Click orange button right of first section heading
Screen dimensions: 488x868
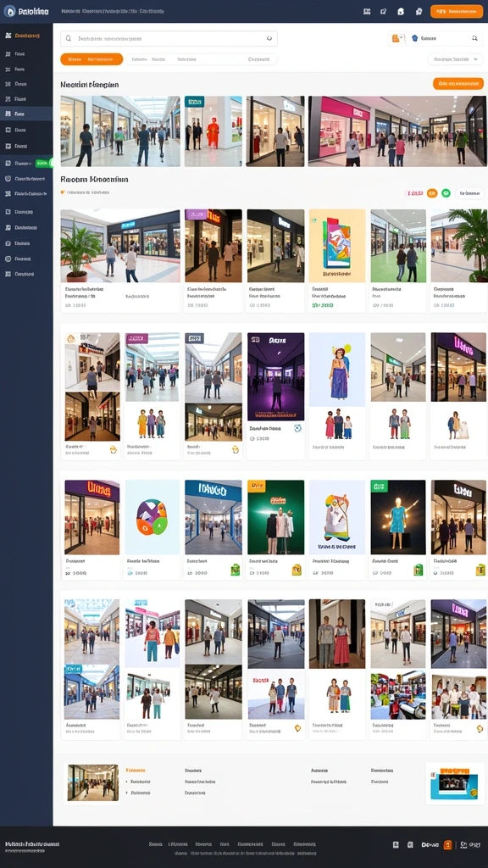point(458,84)
